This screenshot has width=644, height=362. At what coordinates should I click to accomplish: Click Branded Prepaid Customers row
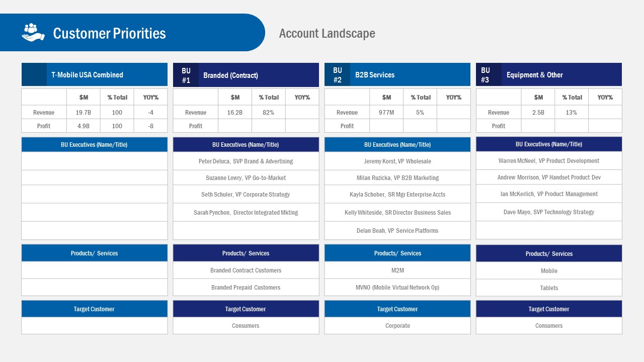tap(246, 288)
